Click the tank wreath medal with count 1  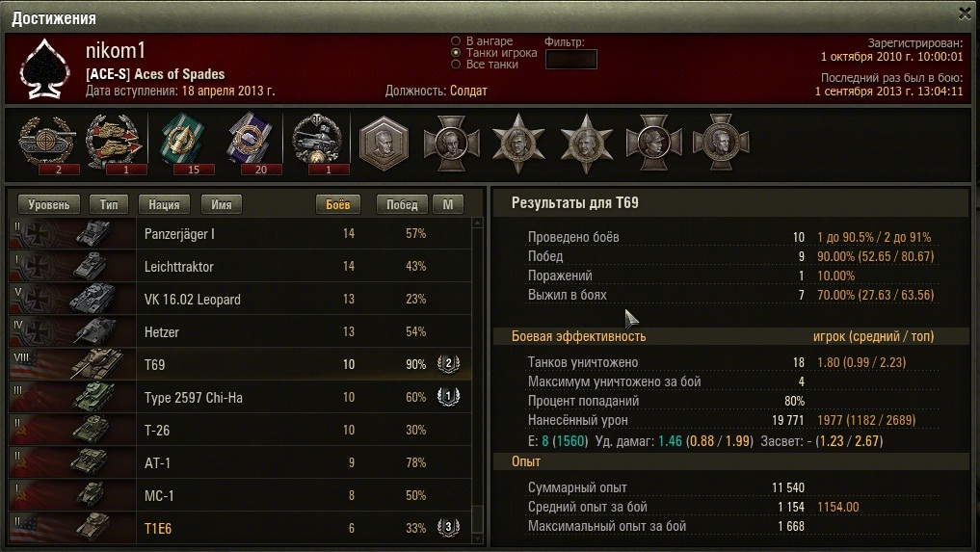pyautogui.click(x=318, y=144)
